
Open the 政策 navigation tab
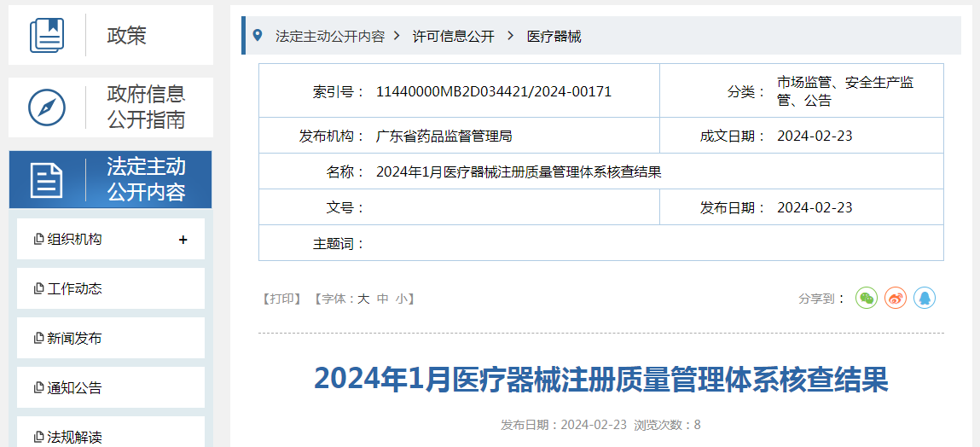[126, 35]
